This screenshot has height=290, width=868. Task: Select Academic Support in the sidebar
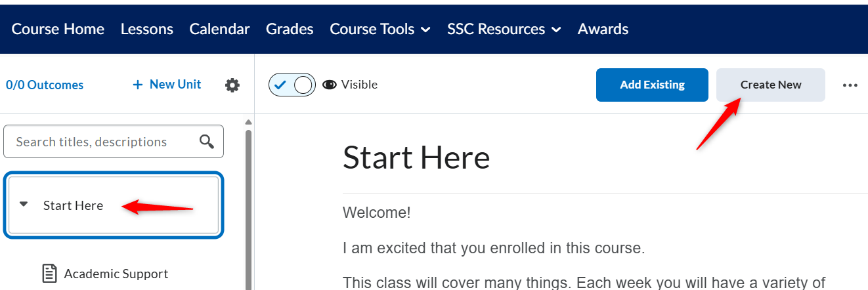point(116,274)
